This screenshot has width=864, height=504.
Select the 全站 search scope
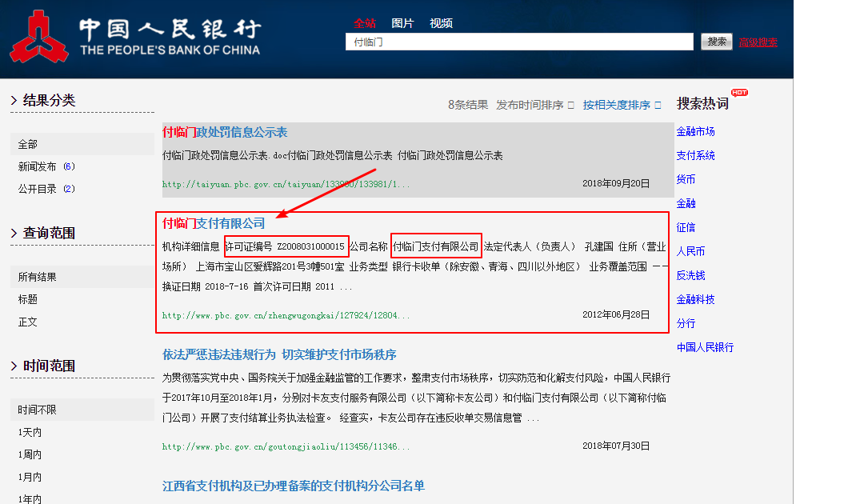point(366,23)
